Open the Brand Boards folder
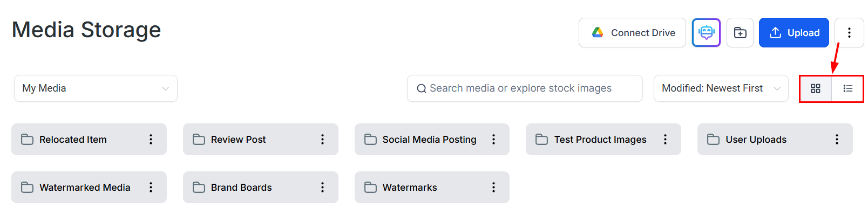 [241, 188]
